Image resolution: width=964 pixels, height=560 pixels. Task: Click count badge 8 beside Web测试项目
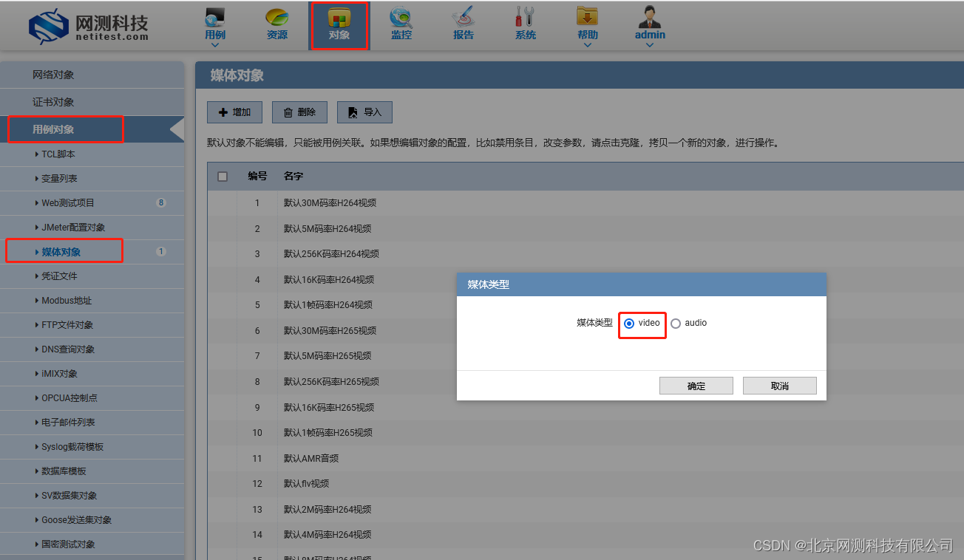pos(161,202)
